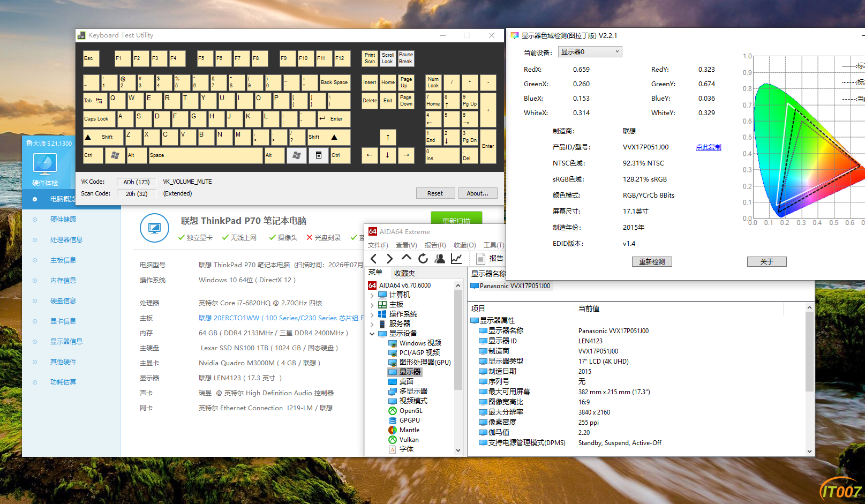
Task: Collapse the 显示设备 tree node
Action: [372, 334]
